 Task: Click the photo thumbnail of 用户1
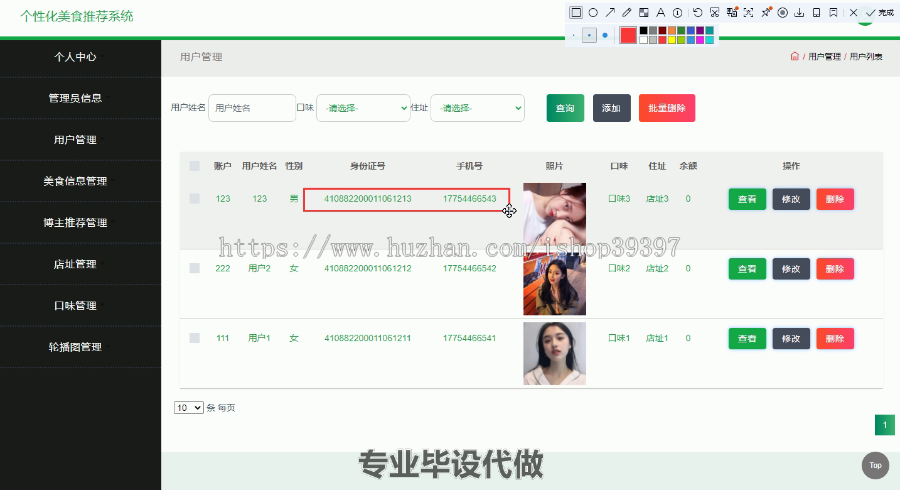554,353
